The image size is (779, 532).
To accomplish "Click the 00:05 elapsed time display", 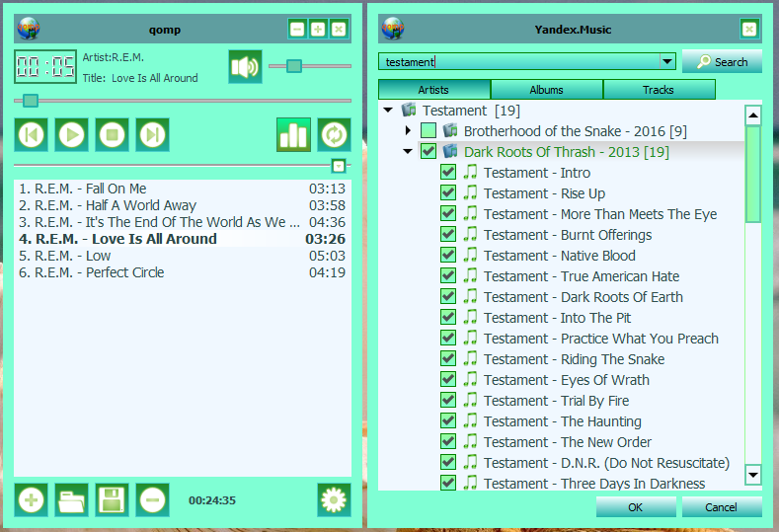I will click(45, 66).
